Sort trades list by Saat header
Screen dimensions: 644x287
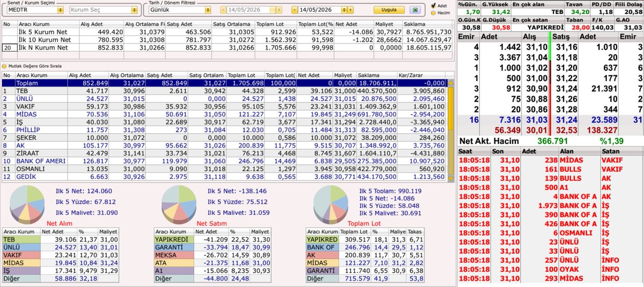coord(475,152)
